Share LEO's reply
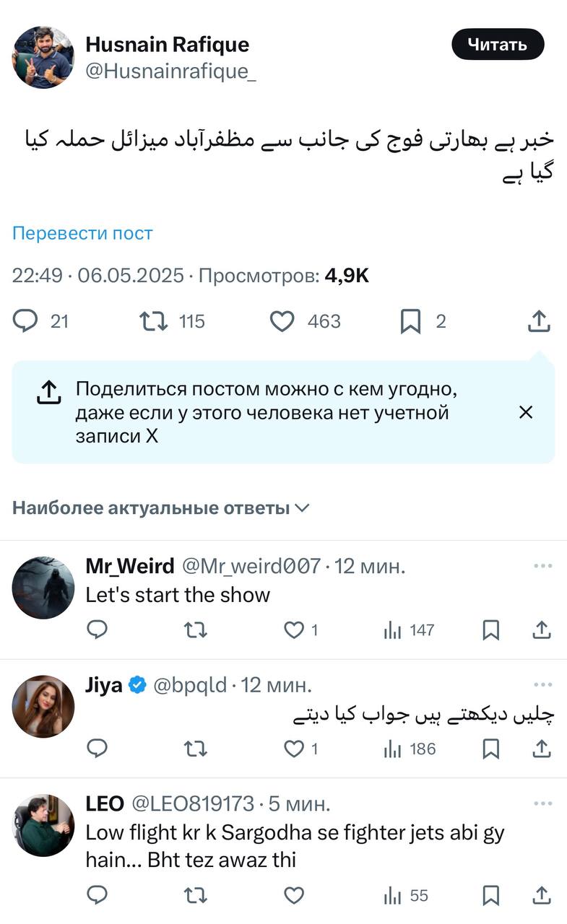This screenshot has width=567, height=924. tap(542, 896)
